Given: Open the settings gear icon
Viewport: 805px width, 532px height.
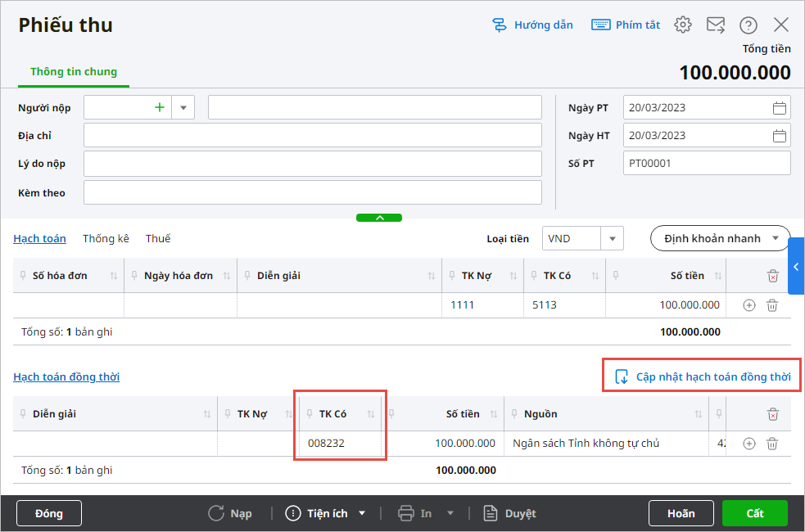Looking at the screenshot, I should [683, 25].
